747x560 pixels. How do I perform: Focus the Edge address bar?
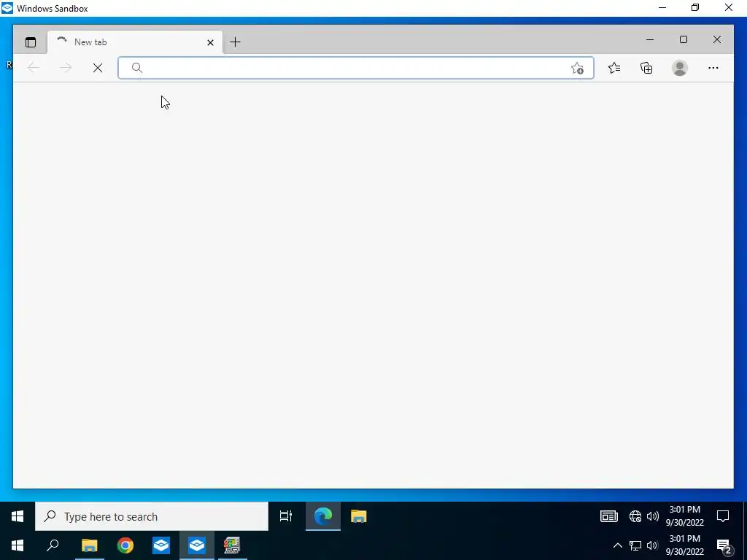[355, 68]
